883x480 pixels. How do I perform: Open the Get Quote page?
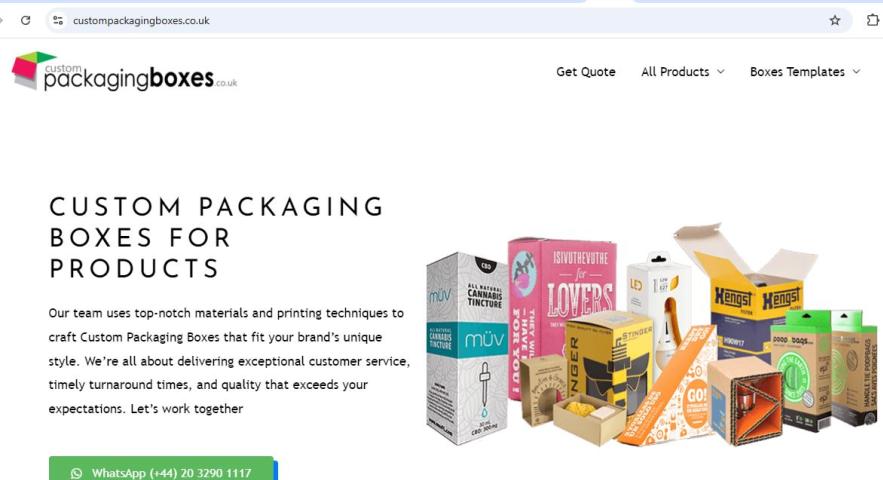coord(586,72)
